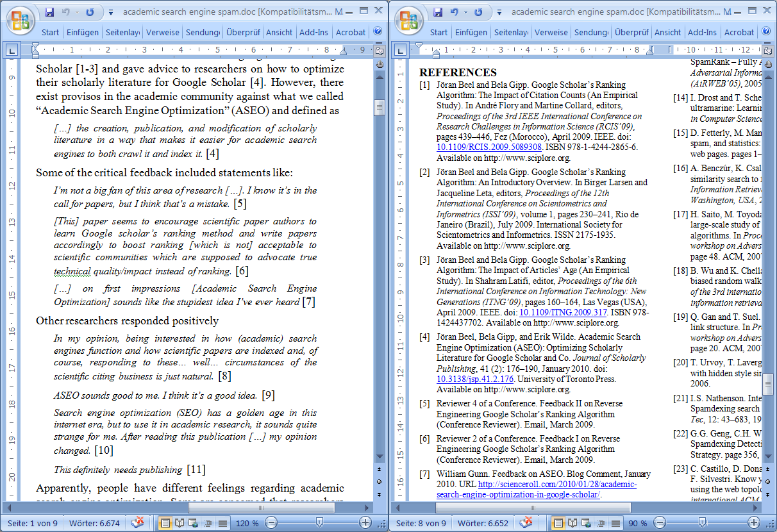This screenshot has height=532, width=777.
Task: Switch left window to Outline view
Action: pos(208,523)
